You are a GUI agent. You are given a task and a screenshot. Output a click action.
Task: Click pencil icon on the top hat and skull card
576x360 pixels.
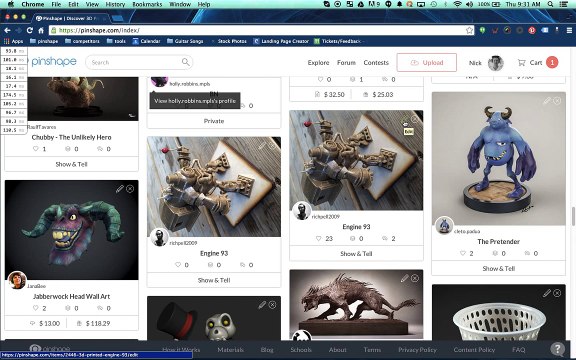tap(262, 305)
